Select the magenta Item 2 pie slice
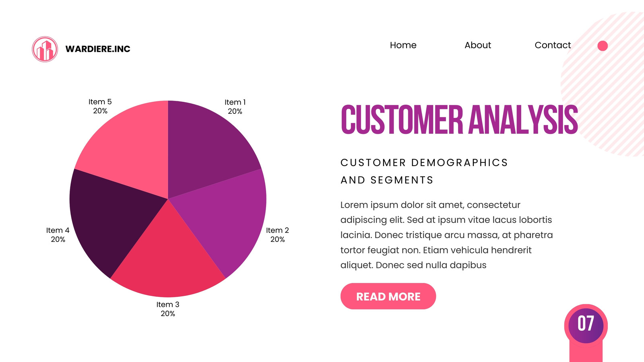 pos(225,217)
